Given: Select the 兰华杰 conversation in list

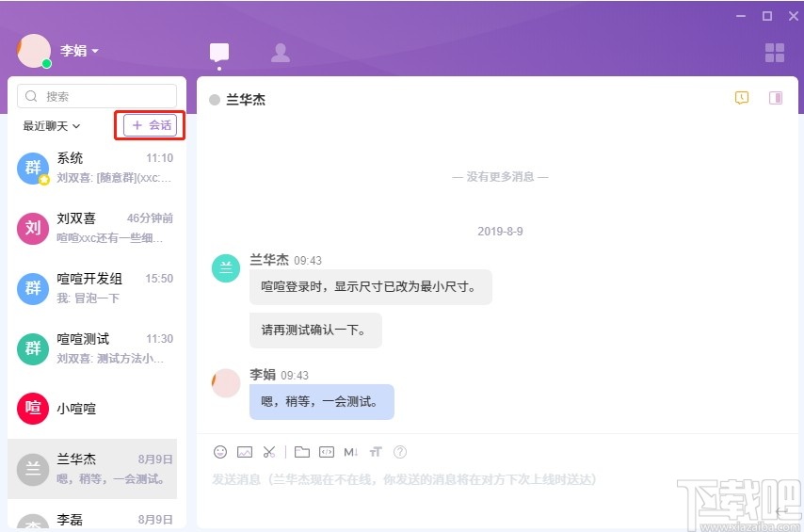Looking at the screenshot, I should pos(92,469).
